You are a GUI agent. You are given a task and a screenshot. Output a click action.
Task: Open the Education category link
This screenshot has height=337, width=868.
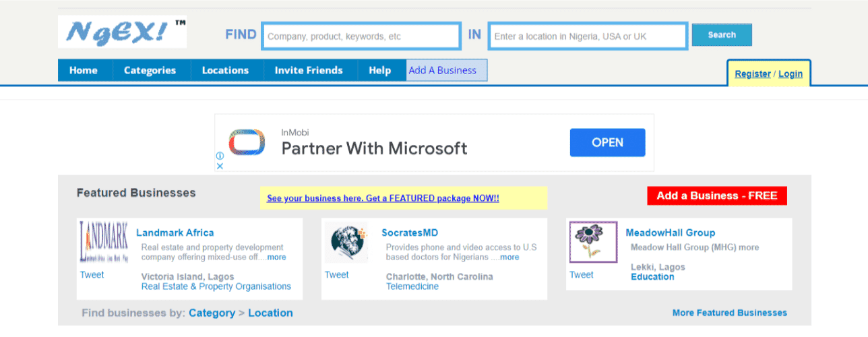[x=652, y=277]
